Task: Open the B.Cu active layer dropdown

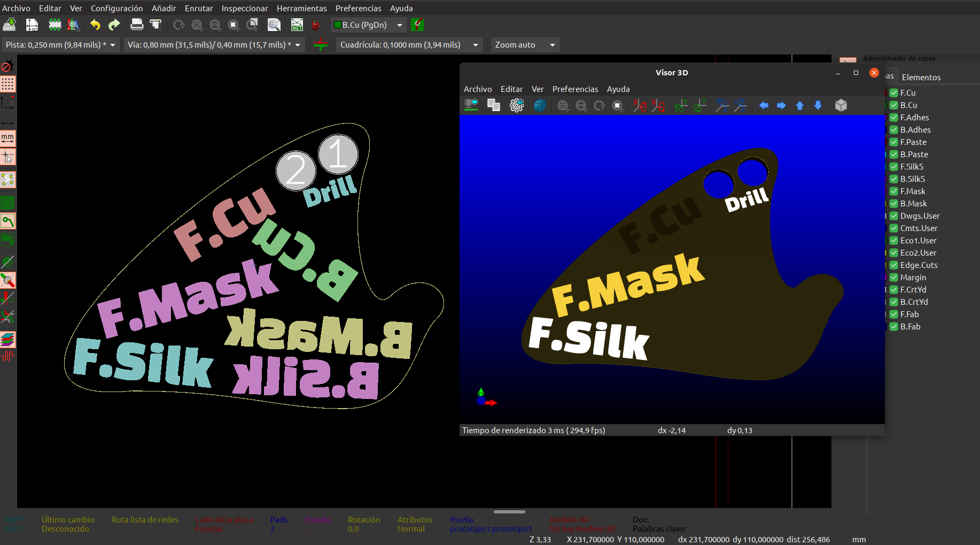Action: pos(369,25)
